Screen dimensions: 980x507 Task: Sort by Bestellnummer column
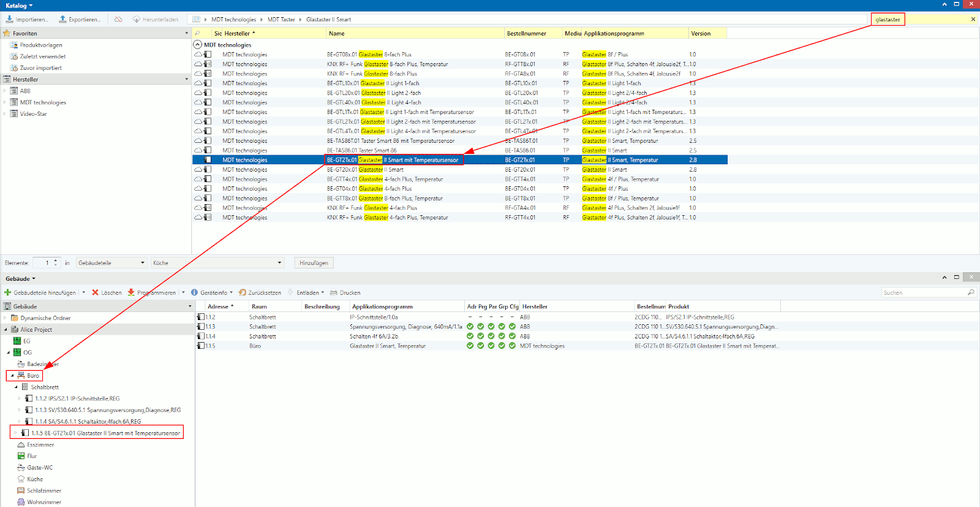tap(533, 34)
